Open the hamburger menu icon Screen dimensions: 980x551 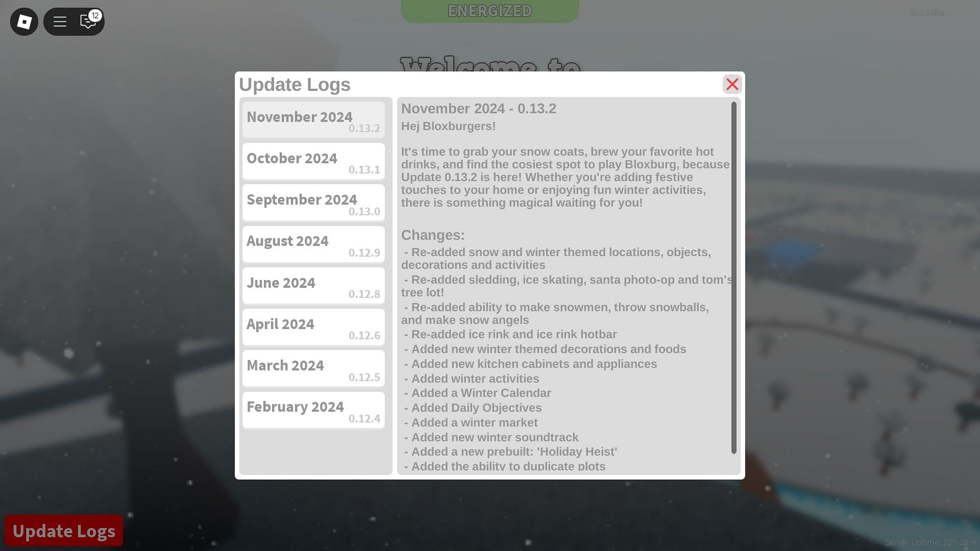60,21
